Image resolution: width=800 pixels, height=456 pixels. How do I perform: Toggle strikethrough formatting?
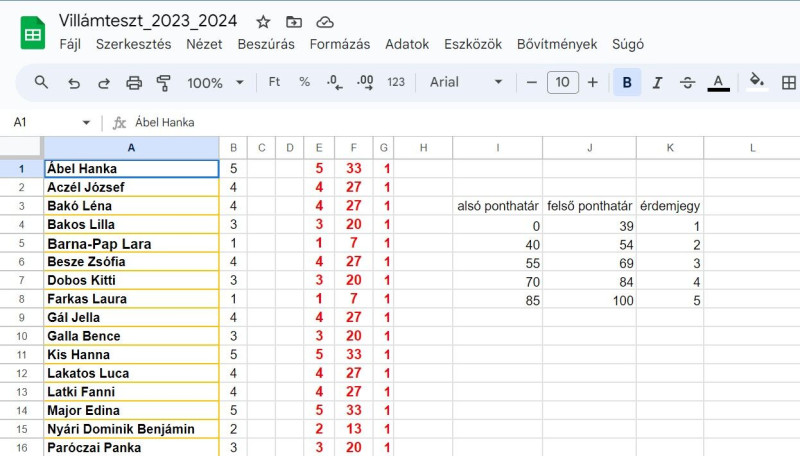tap(687, 83)
